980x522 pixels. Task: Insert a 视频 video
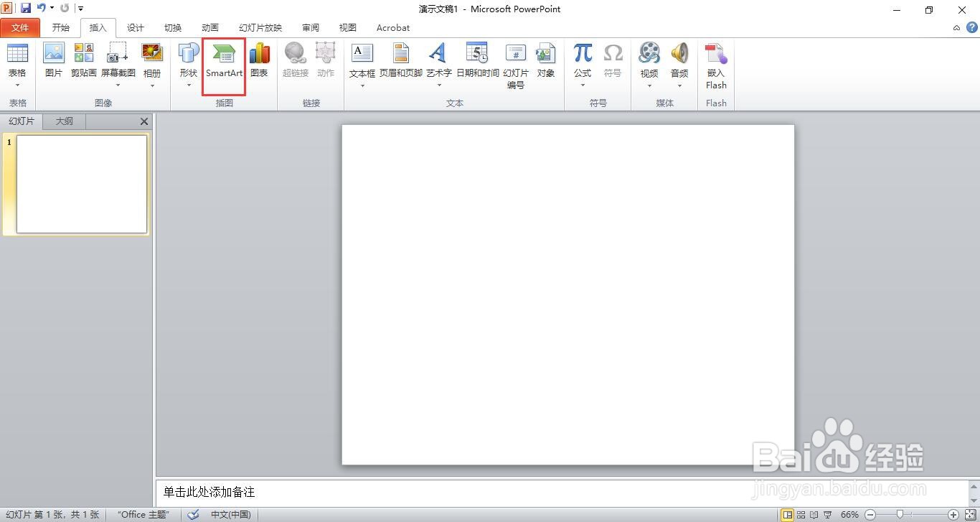[x=649, y=53]
